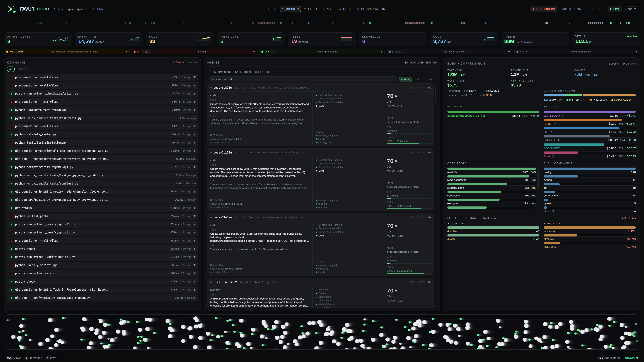This screenshot has width=644, height=362.
Task: Select the failures filter in Commands
Action: pos(22,69)
